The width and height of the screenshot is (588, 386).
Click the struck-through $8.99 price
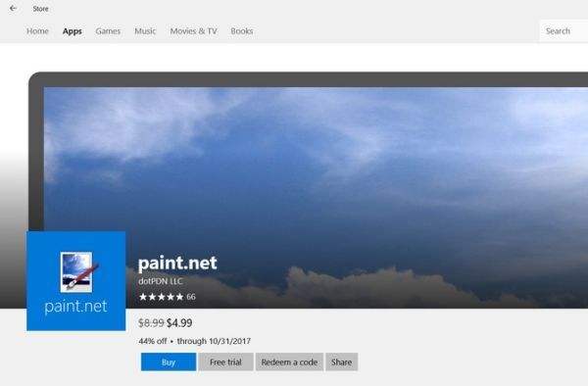click(x=151, y=323)
